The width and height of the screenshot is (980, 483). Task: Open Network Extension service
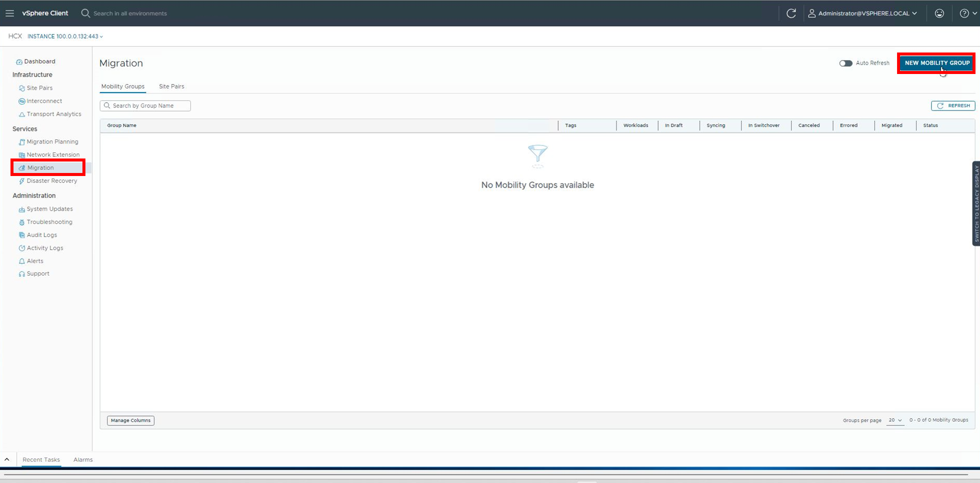[x=53, y=155]
